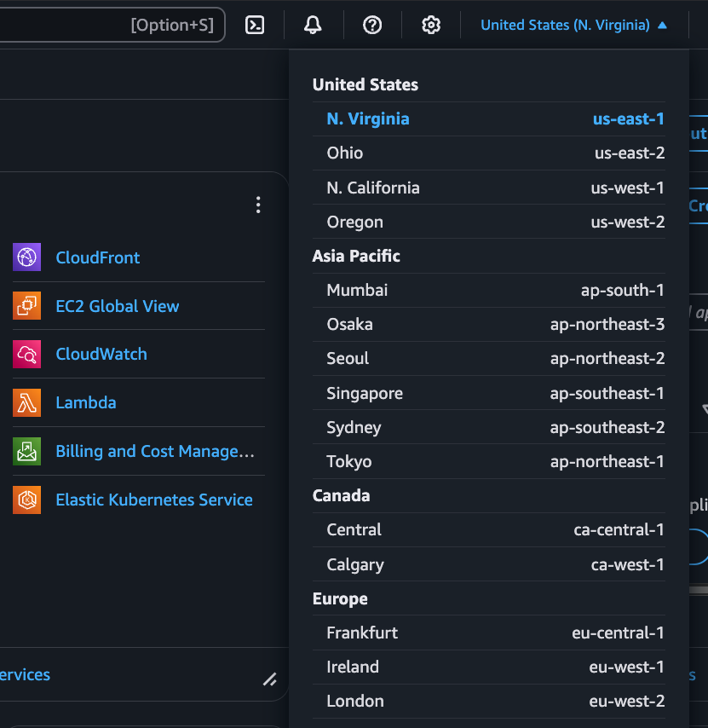Open the CloudShell terminal icon
Viewport: 708px width, 728px height.
pos(255,25)
